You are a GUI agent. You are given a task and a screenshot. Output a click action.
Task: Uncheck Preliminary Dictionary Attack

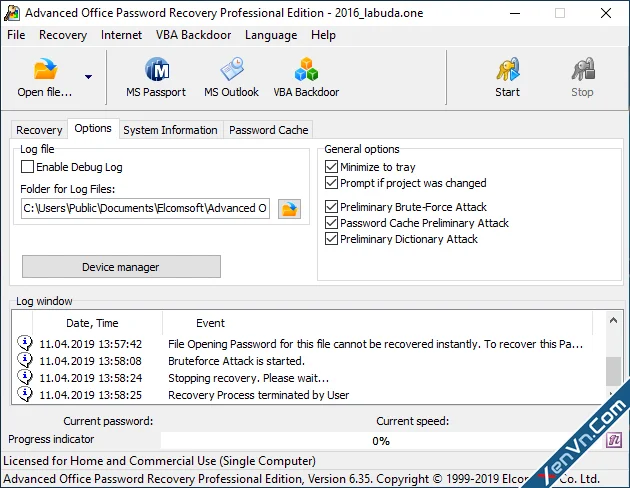click(331, 239)
